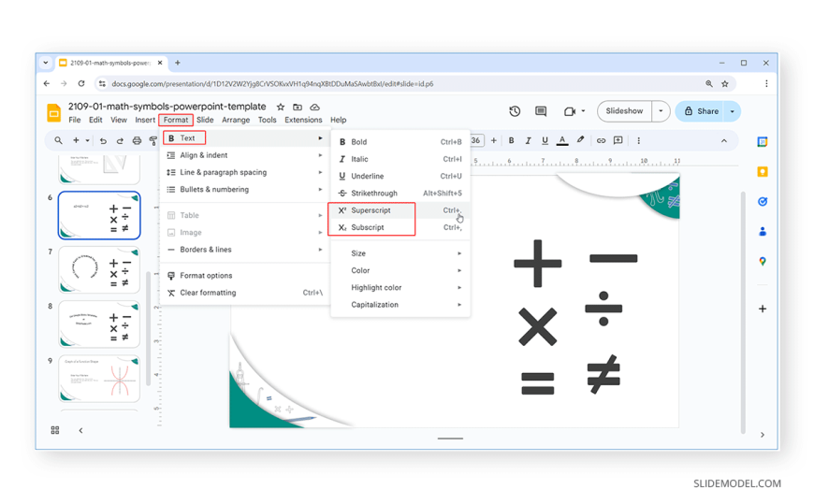The height and width of the screenshot is (504, 814).
Task: Click the undo arrow in toolbar
Action: 103,140
